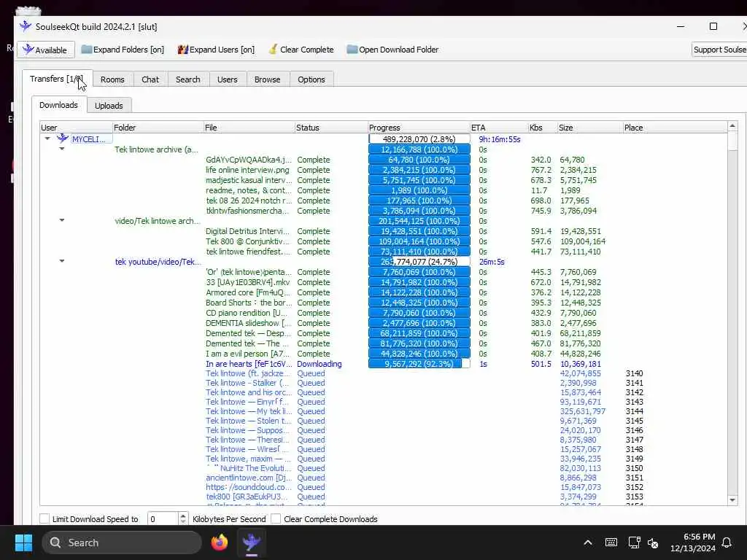Open the Rooms tab
The width and height of the screenshot is (747, 560).
(x=112, y=79)
